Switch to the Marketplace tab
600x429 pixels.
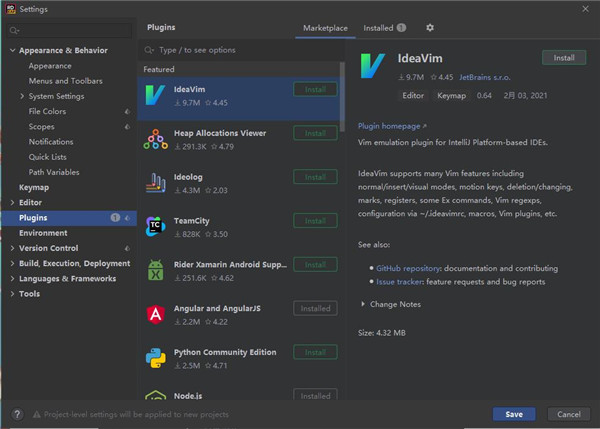pos(325,28)
